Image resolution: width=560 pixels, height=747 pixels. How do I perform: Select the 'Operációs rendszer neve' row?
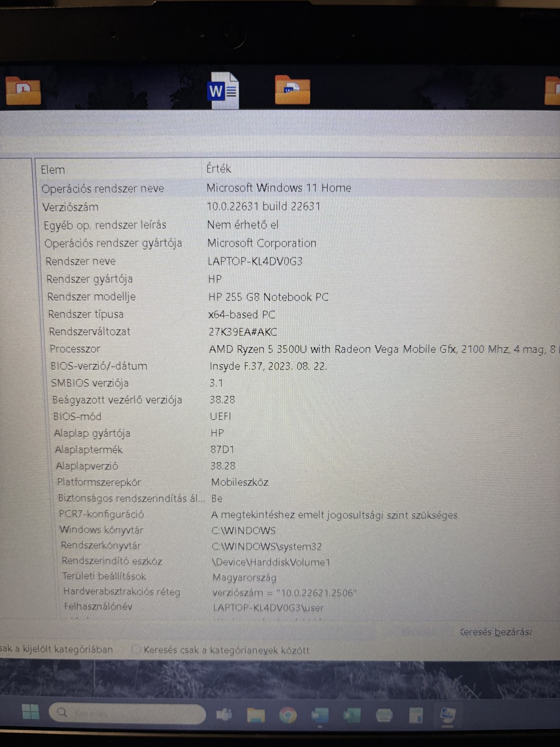(x=298, y=188)
